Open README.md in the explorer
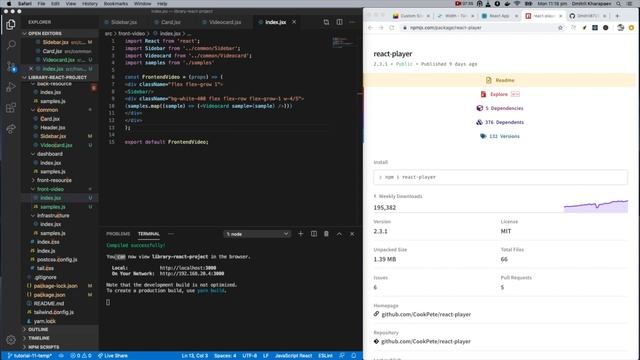The width and height of the screenshot is (640, 360). 49,304
